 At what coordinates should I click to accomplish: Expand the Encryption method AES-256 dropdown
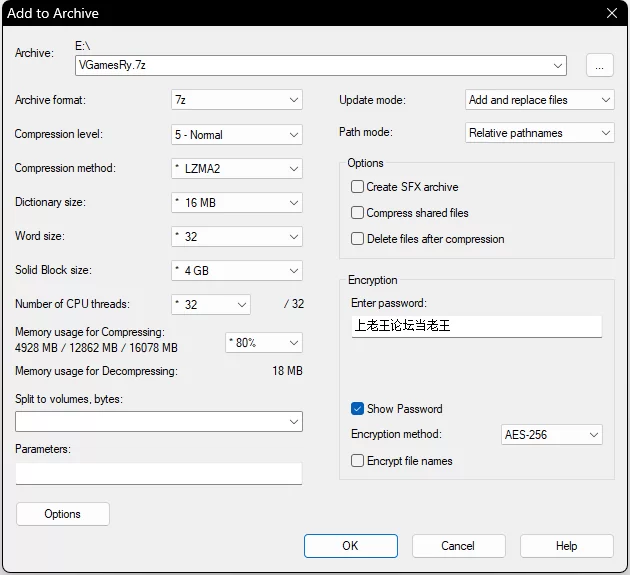pyautogui.click(x=551, y=435)
